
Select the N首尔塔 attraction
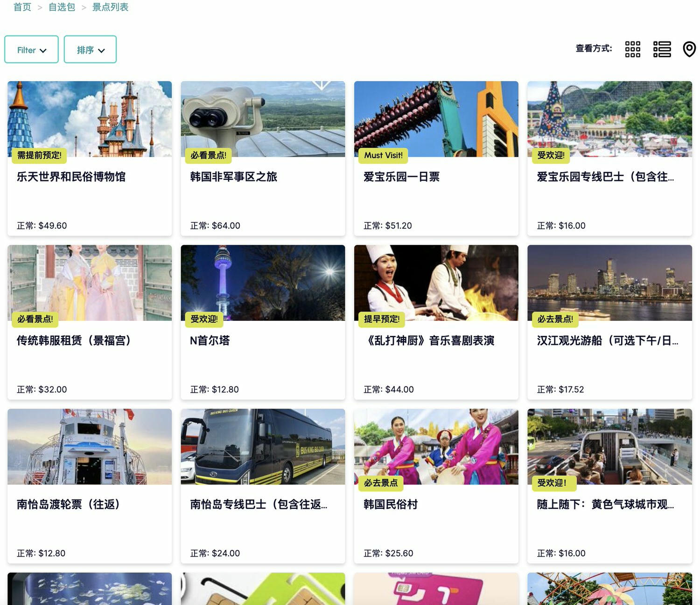click(209, 341)
